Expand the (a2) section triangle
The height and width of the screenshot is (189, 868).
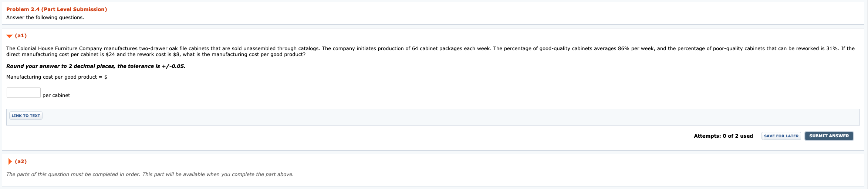[x=10, y=161]
